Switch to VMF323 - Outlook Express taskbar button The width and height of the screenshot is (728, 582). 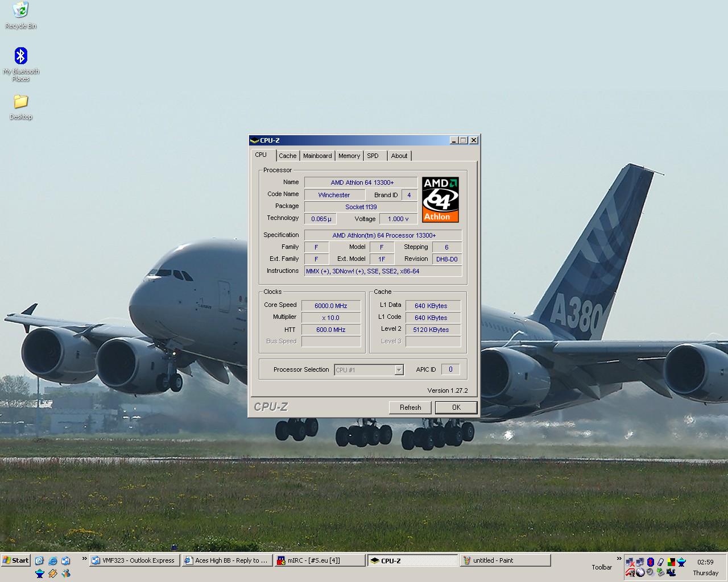pyautogui.click(x=135, y=560)
